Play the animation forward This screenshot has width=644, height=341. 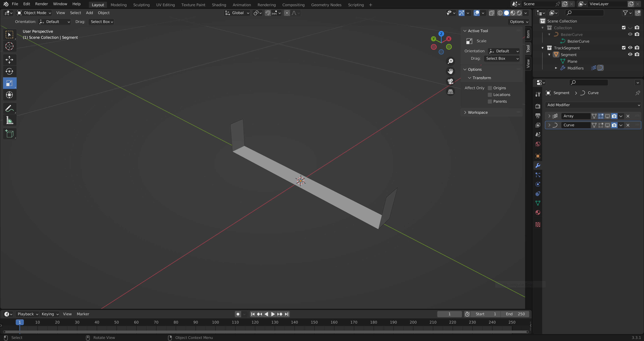point(273,314)
